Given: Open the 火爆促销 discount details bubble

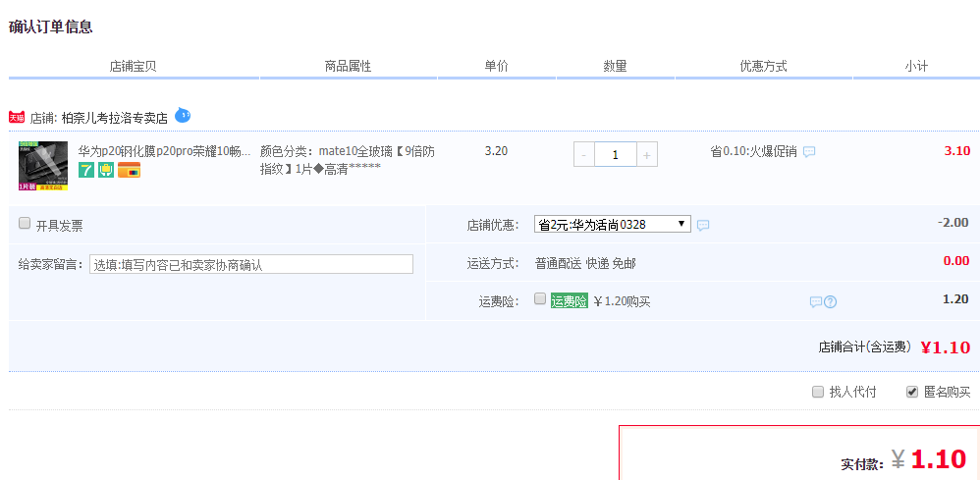Looking at the screenshot, I should 809,152.
